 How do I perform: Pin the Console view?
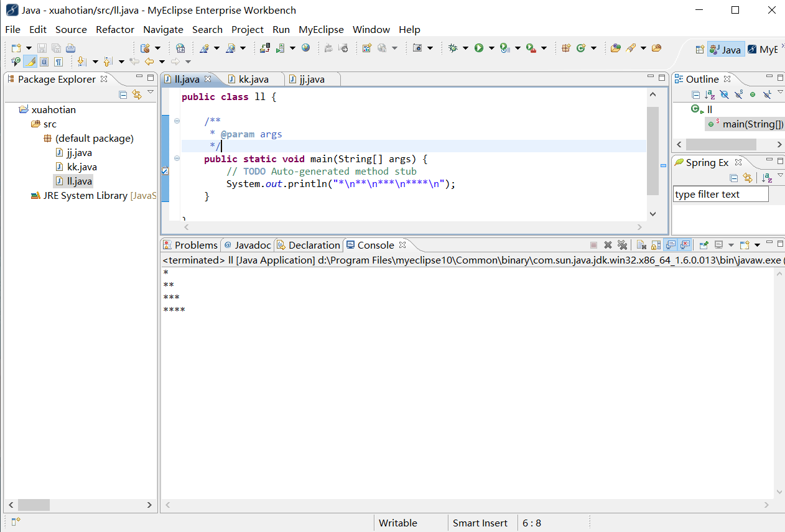point(704,245)
